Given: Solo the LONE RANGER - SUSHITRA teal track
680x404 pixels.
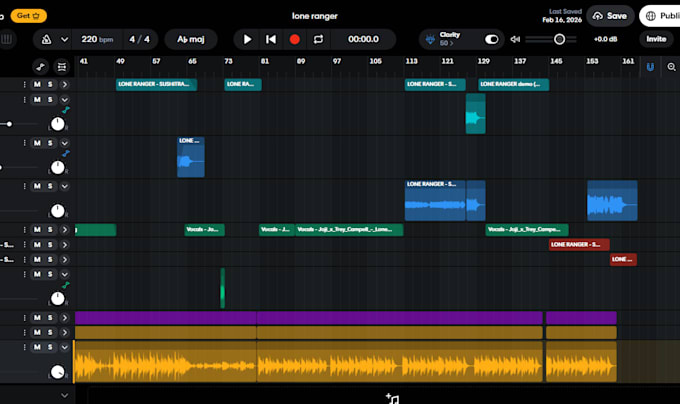Looking at the screenshot, I should click(x=50, y=85).
